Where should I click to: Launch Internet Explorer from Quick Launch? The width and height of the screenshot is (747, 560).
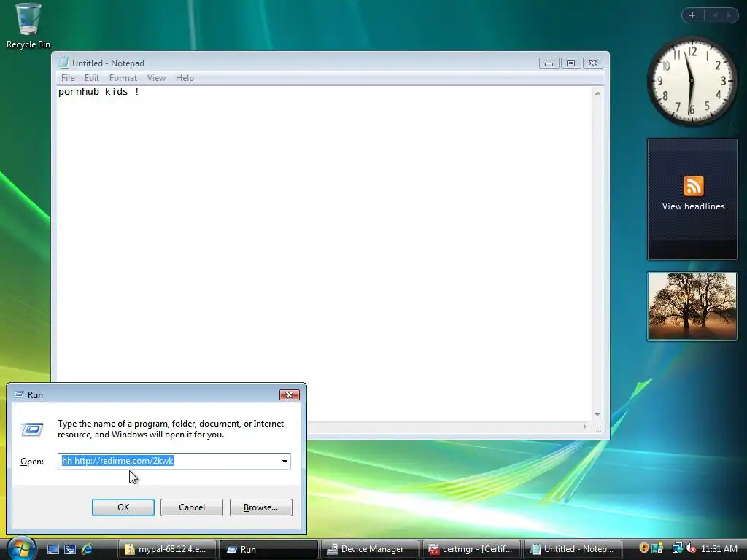pyautogui.click(x=88, y=549)
